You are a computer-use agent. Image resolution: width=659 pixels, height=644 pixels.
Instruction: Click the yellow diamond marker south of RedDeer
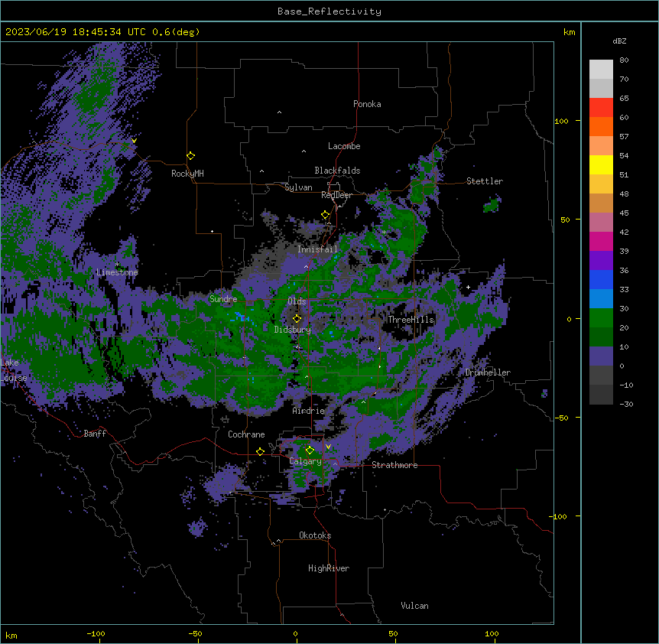[326, 215]
